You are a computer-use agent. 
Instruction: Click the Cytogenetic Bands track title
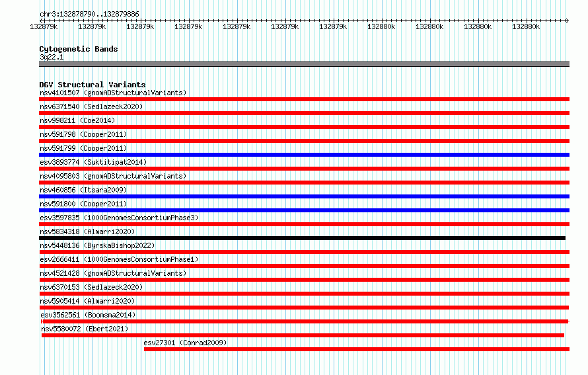tap(79, 49)
